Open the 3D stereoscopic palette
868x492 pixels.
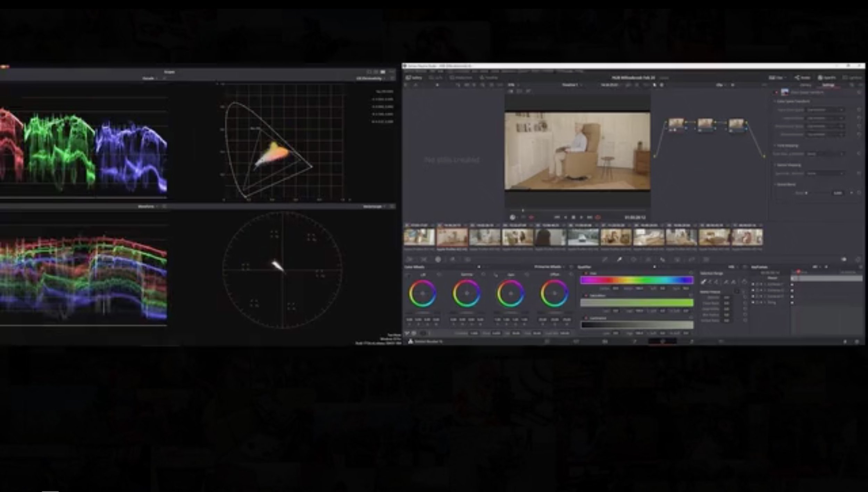tap(706, 259)
